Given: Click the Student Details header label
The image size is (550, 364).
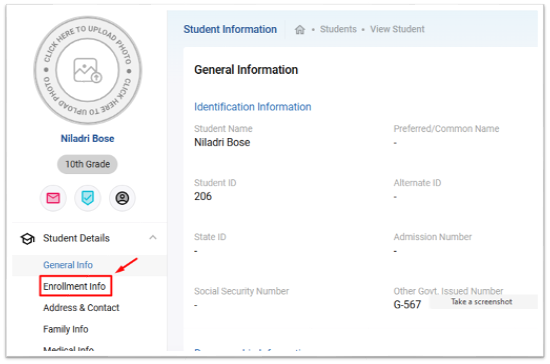Looking at the screenshot, I should tap(76, 238).
